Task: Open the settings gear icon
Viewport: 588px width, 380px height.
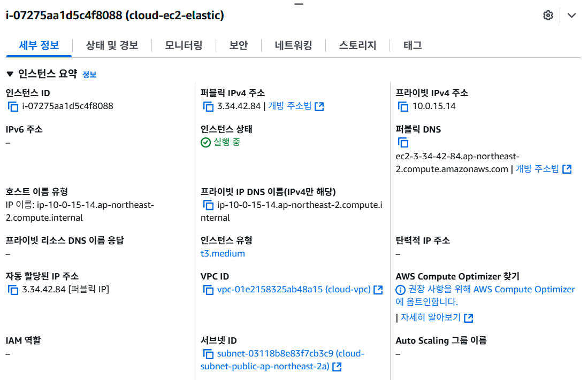Action: [548, 15]
